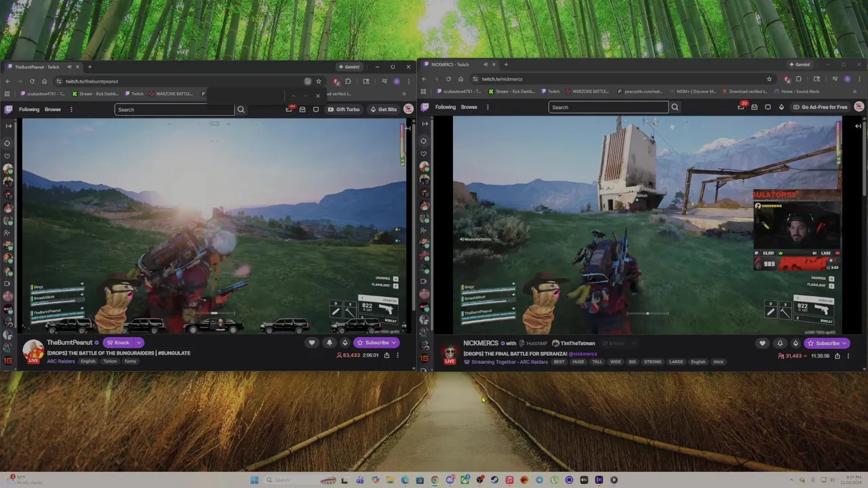The width and height of the screenshot is (868, 488).
Task: Open Browse in TheBurntPeanut window
Action: coord(52,109)
